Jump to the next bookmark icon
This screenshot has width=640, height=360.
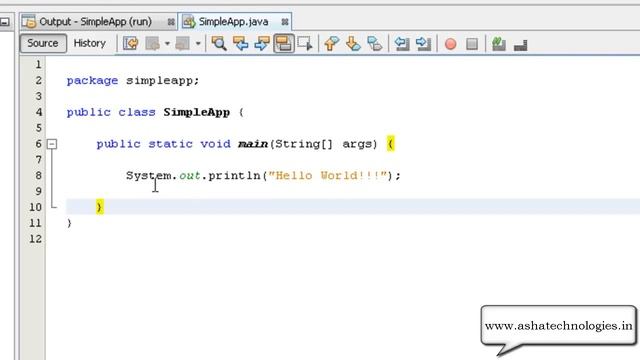pyautogui.click(x=353, y=43)
